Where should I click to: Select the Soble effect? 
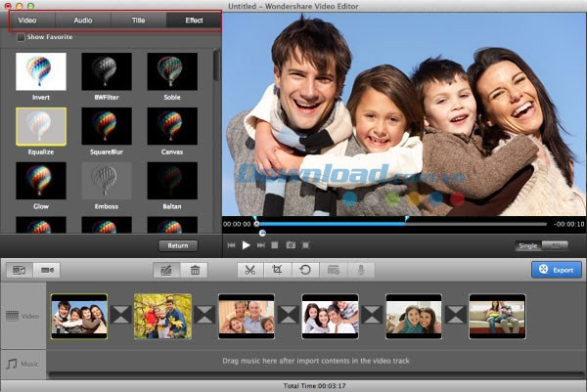[172, 71]
